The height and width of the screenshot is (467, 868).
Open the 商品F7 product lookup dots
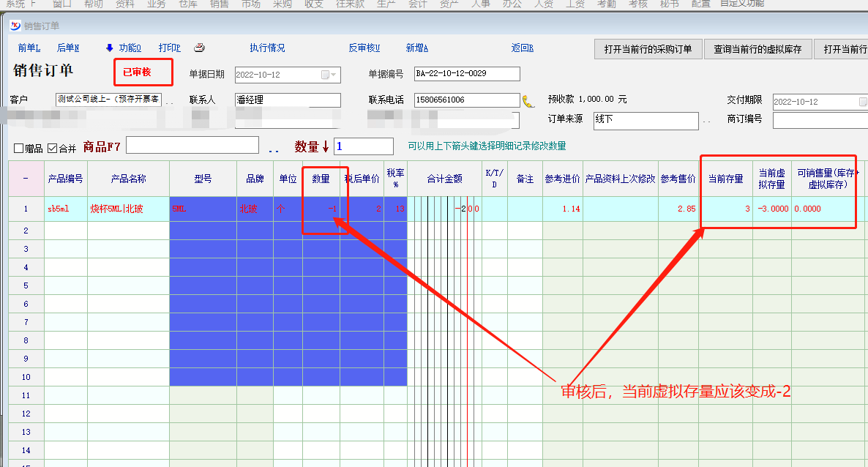(x=274, y=150)
